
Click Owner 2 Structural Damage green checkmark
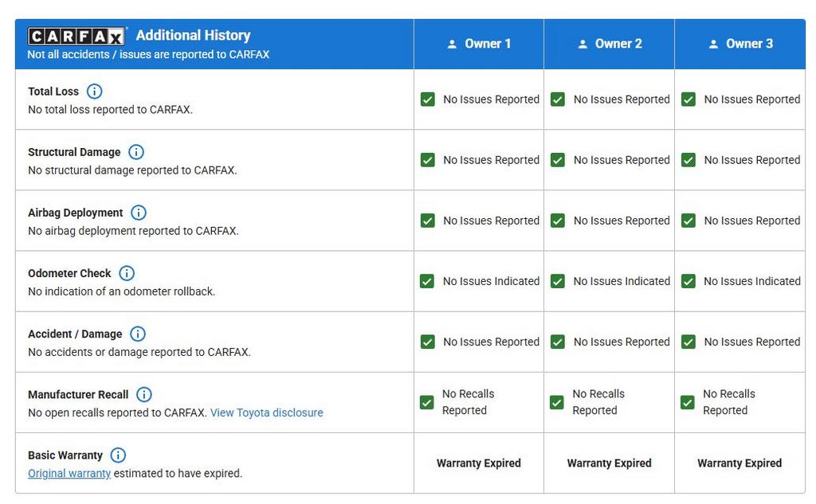coord(558,160)
